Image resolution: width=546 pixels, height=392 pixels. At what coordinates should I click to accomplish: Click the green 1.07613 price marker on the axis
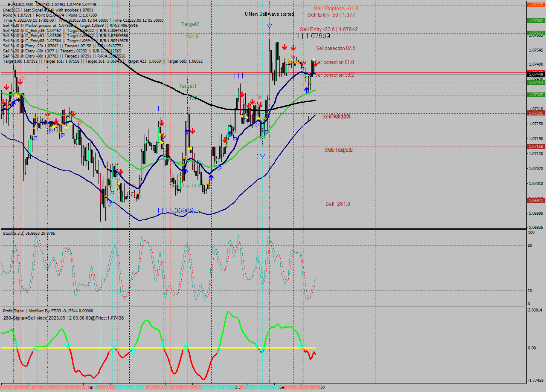click(x=535, y=32)
